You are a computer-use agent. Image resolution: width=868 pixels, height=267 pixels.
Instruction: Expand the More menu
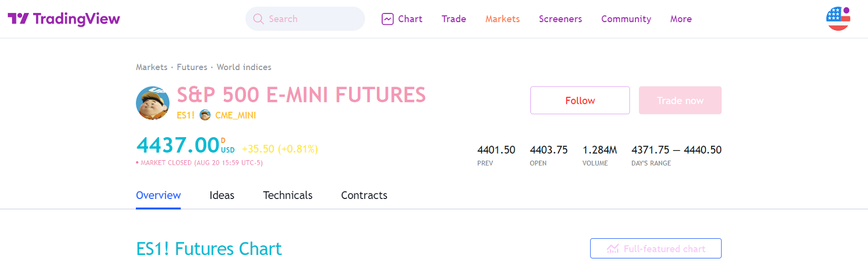(x=681, y=19)
